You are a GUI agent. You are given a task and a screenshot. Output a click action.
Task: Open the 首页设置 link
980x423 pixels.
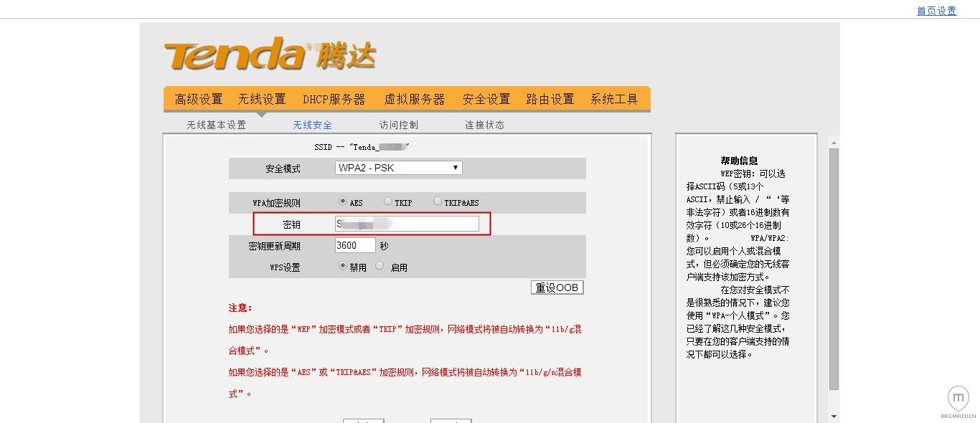935,10
